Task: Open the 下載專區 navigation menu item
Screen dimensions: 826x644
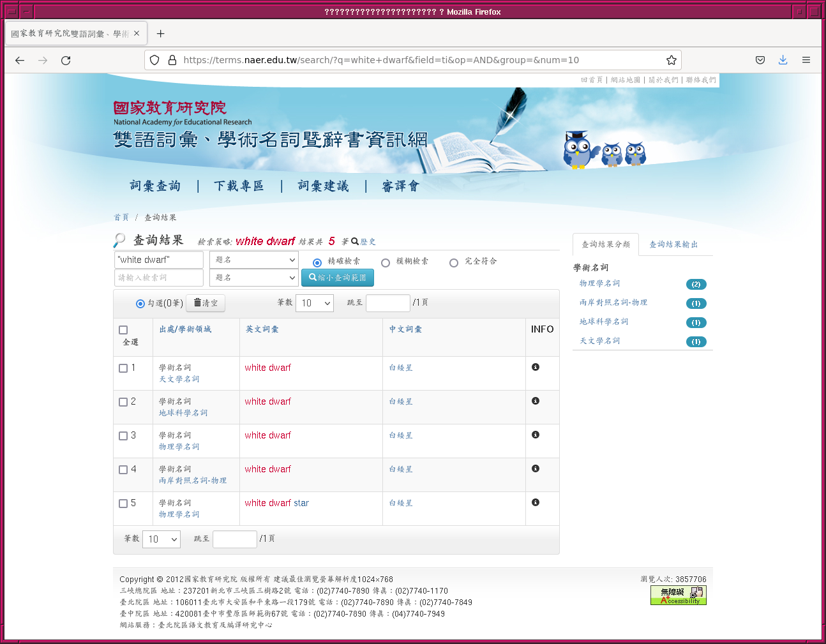Action: (239, 186)
